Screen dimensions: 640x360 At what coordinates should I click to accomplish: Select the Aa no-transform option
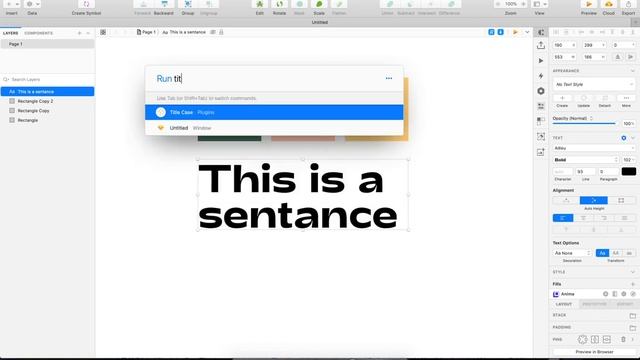(x=602, y=253)
